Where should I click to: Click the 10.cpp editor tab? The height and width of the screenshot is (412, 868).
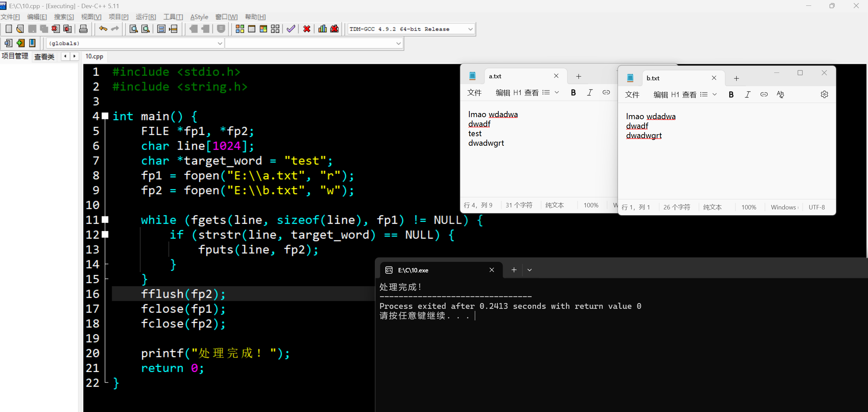94,57
